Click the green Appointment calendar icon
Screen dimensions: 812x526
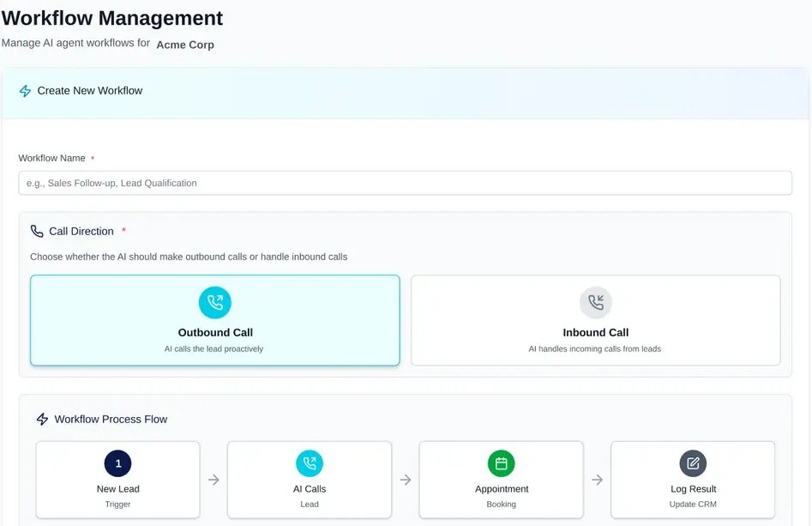pyautogui.click(x=502, y=463)
